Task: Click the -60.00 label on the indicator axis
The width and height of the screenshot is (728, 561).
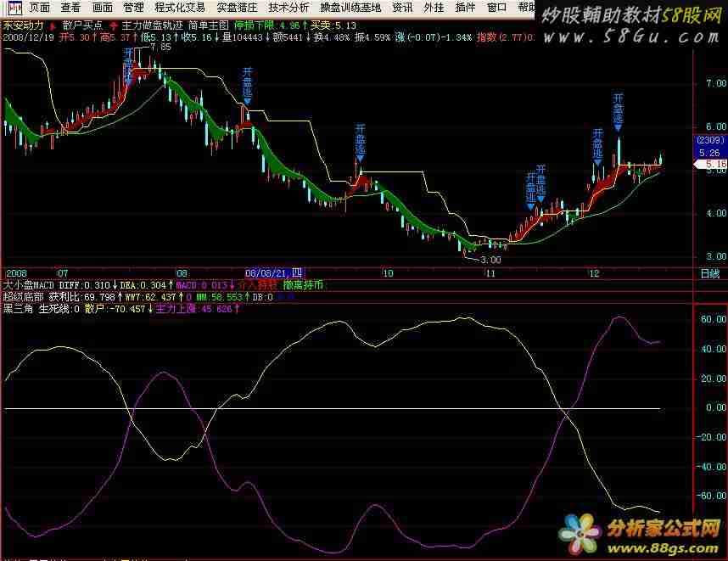Action: point(711,496)
